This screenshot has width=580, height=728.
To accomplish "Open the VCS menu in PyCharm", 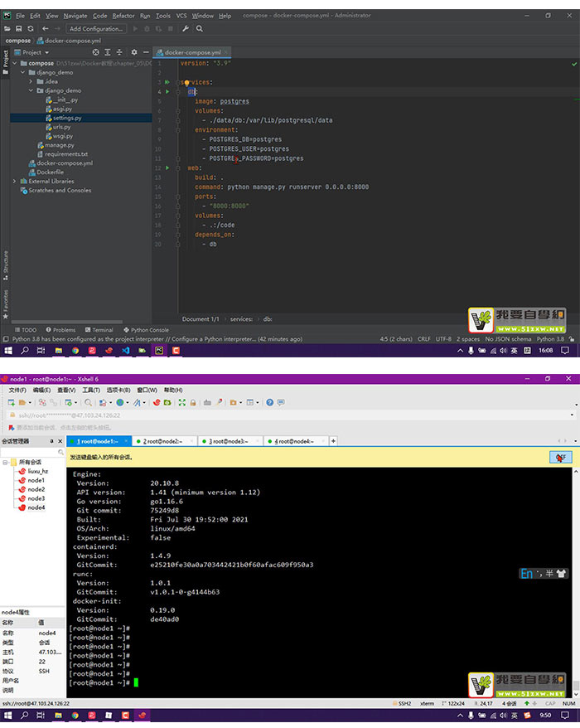I will [181, 16].
